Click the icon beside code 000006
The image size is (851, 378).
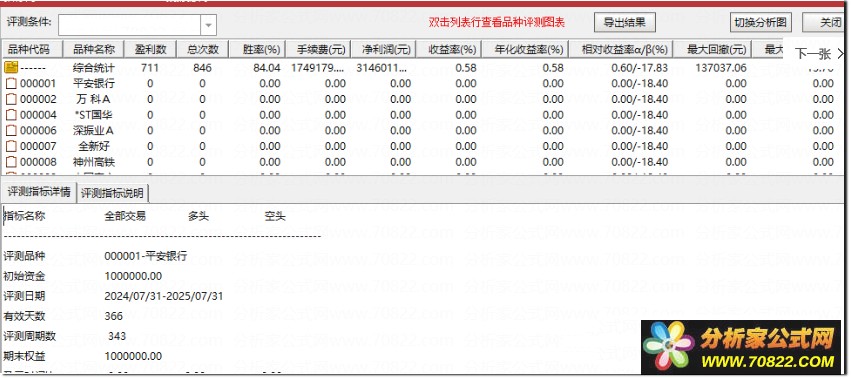11,131
